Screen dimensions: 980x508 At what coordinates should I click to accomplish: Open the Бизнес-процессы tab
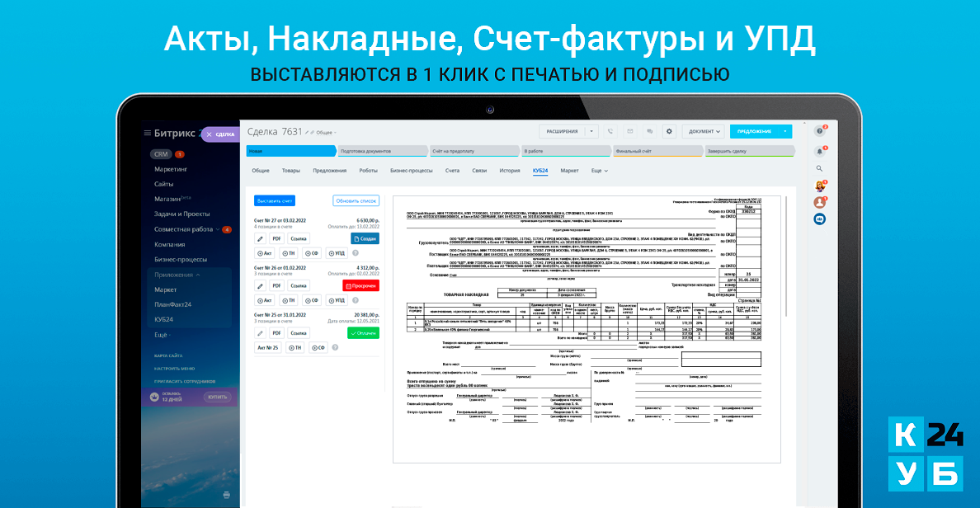(412, 171)
